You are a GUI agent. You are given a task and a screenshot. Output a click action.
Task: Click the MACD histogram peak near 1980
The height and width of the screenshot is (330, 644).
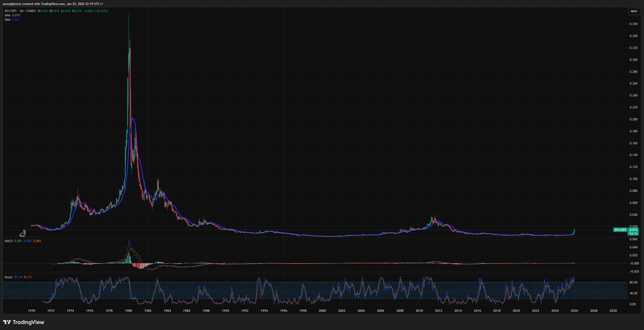[x=129, y=258]
